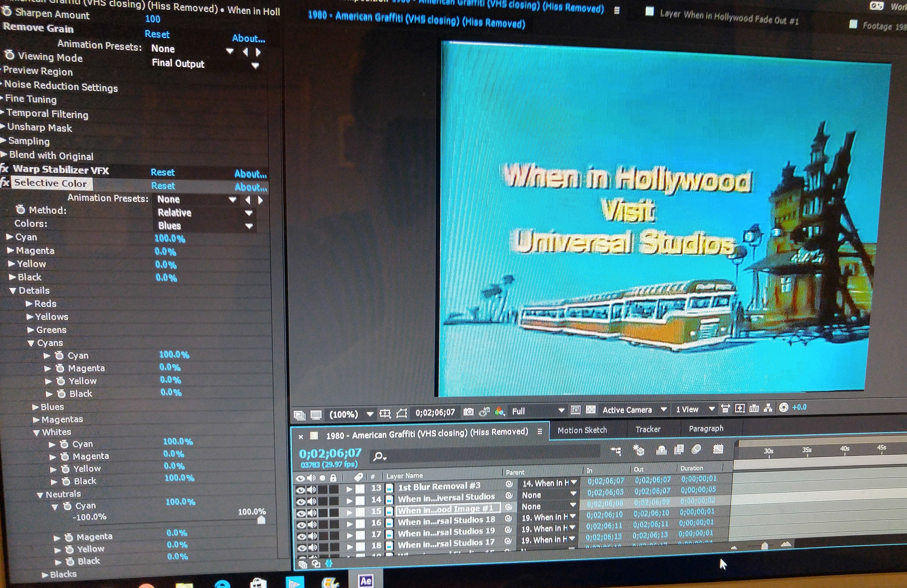Hide layer 13 1st Blur Removal #3
Screen dimensions: 907x588
coord(301,490)
